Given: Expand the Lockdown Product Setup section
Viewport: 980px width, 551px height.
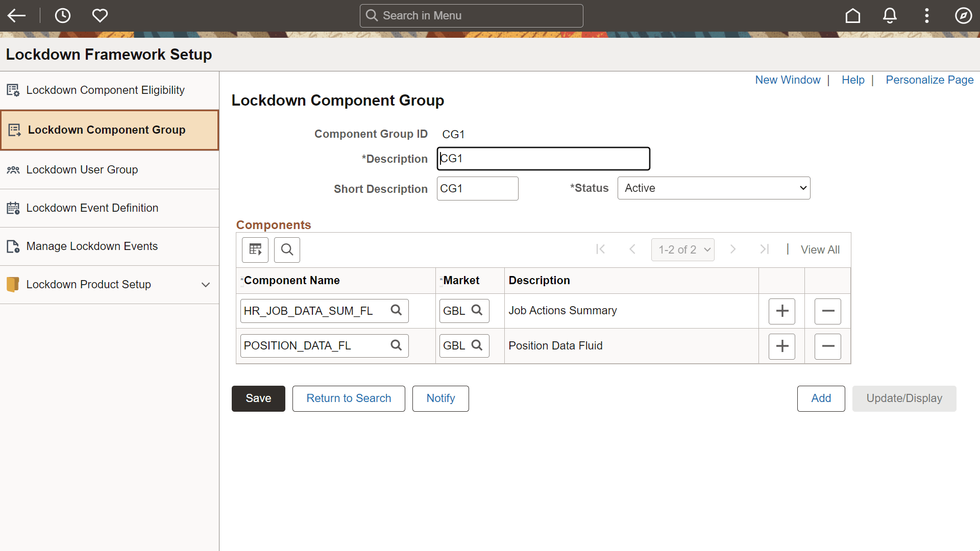Looking at the screenshot, I should pyautogui.click(x=206, y=285).
